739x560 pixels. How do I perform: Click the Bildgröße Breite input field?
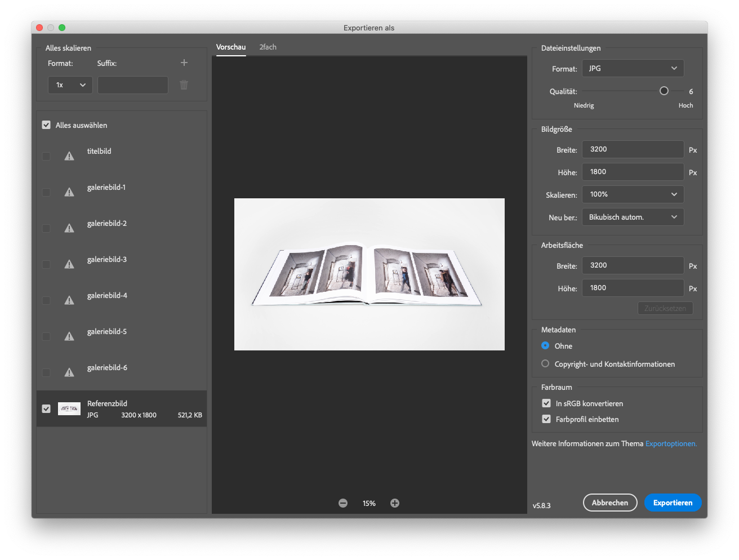(633, 149)
